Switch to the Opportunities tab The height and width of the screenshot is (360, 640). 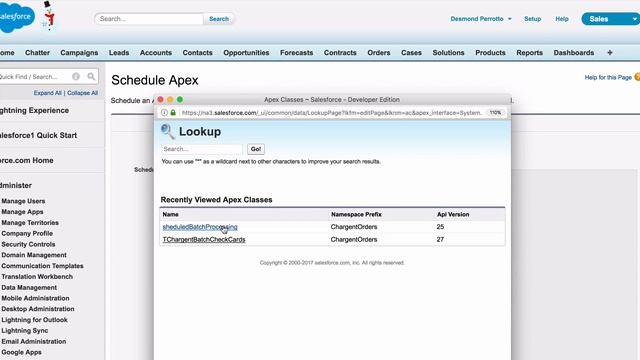[x=246, y=53]
